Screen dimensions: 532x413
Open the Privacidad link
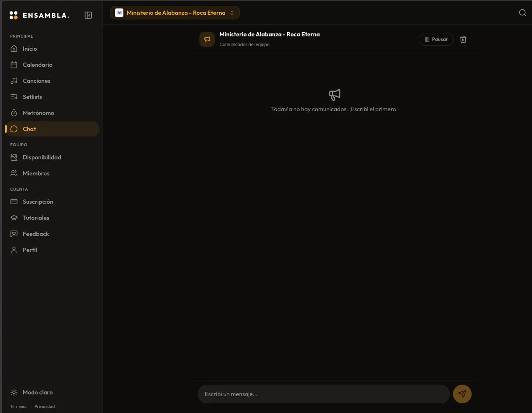tap(45, 407)
